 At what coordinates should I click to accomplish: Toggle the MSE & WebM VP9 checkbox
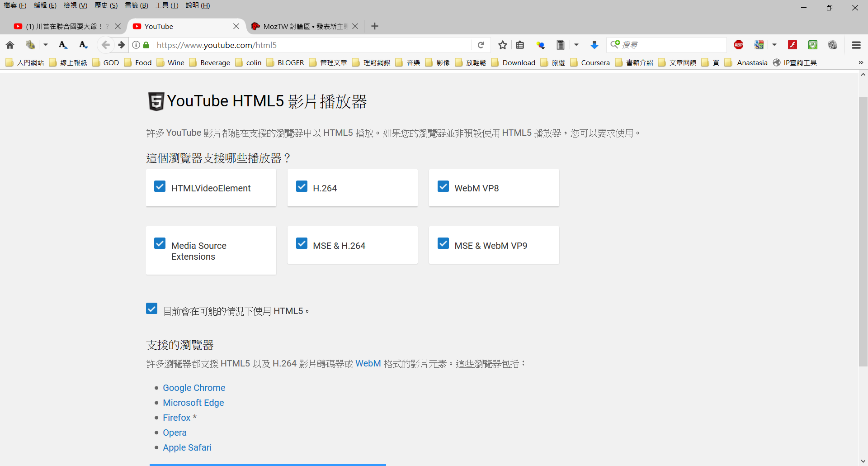click(443, 243)
